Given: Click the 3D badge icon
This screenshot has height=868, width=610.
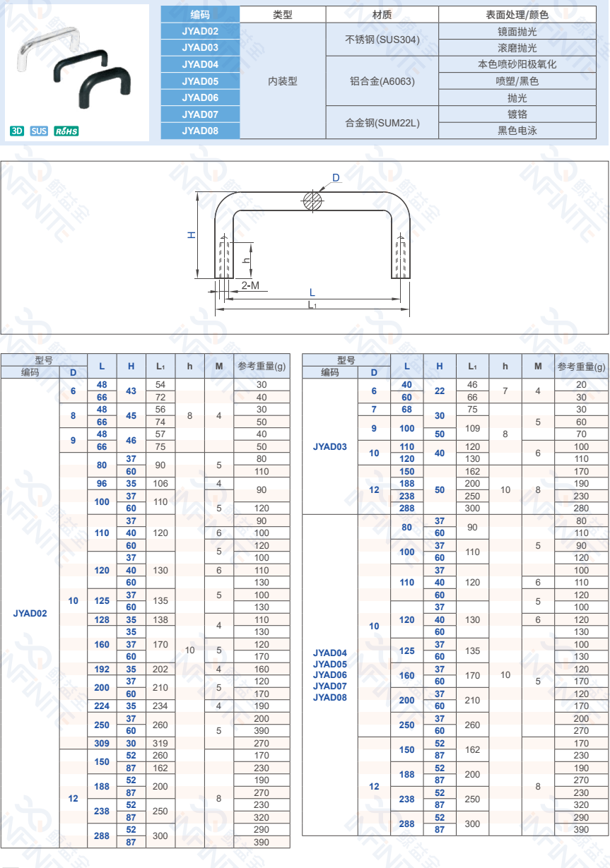Looking at the screenshot, I should [x=17, y=131].
